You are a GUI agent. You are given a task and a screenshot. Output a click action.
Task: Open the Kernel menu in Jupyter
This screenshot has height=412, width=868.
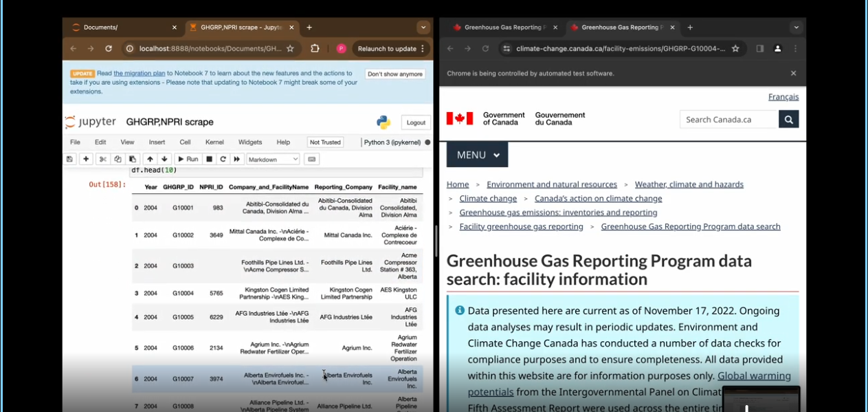point(214,142)
